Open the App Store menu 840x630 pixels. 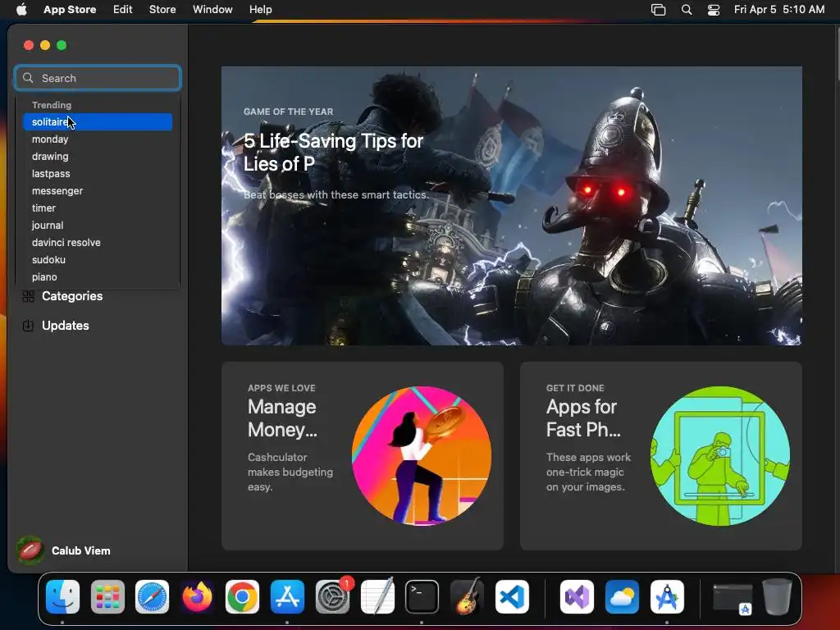[70, 9]
